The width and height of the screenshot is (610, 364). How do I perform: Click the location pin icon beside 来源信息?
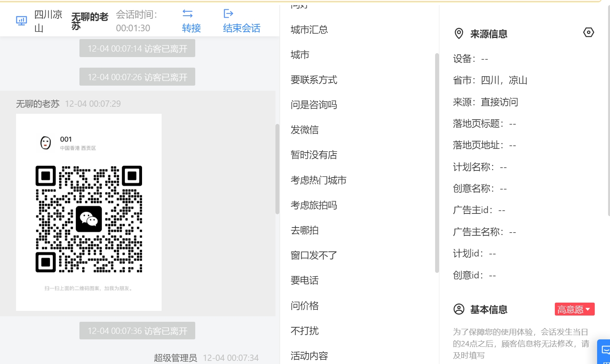point(459,34)
